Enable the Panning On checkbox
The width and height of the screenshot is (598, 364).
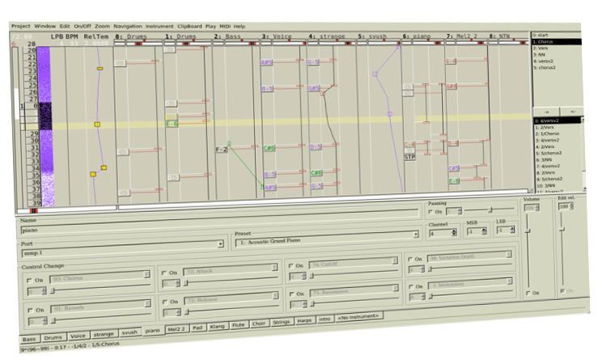coord(430,212)
